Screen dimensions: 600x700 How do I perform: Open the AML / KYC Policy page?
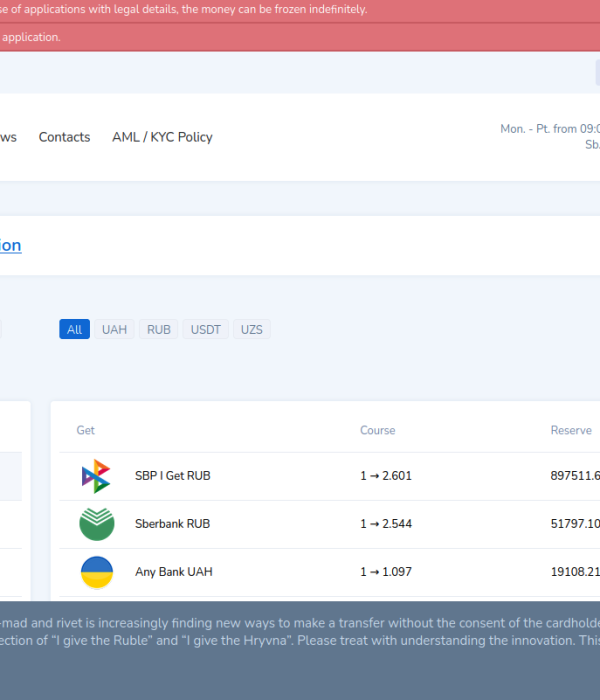click(162, 137)
